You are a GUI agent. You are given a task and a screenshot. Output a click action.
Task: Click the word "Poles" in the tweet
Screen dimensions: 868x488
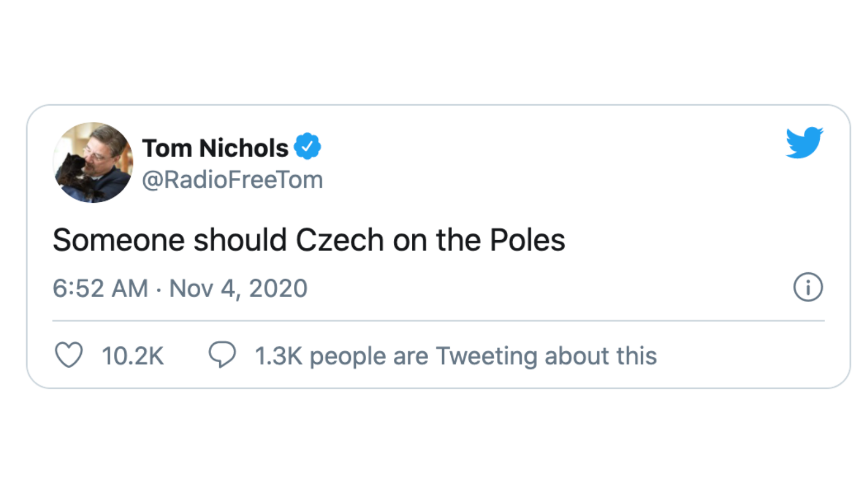(x=527, y=240)
